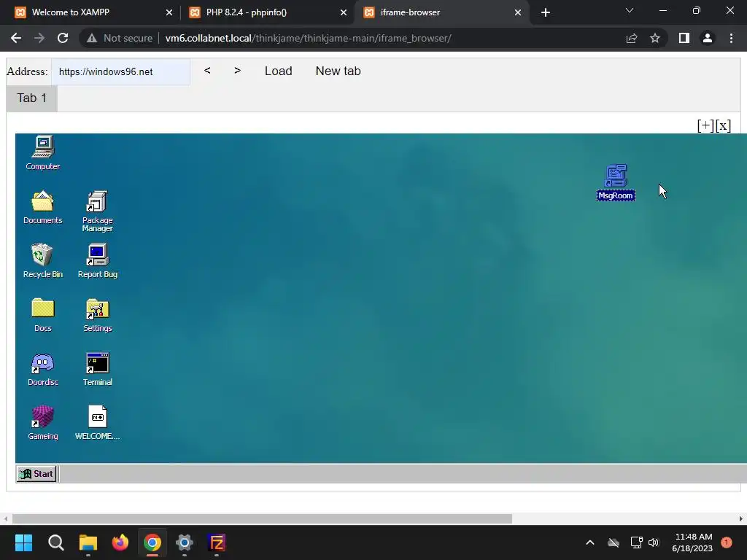Open the Documents folder icon
The height and width of the screenshot is (560, 747).
coord(43,206)
